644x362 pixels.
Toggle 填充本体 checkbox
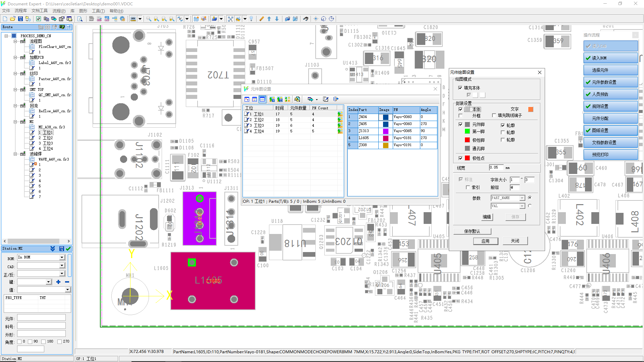(460, 88)
